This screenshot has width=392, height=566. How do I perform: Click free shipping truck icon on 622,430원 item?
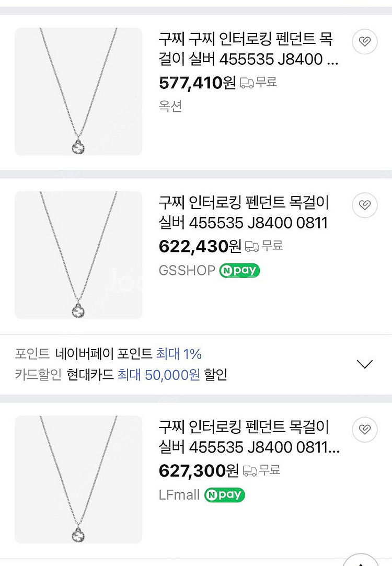point(252,246)
